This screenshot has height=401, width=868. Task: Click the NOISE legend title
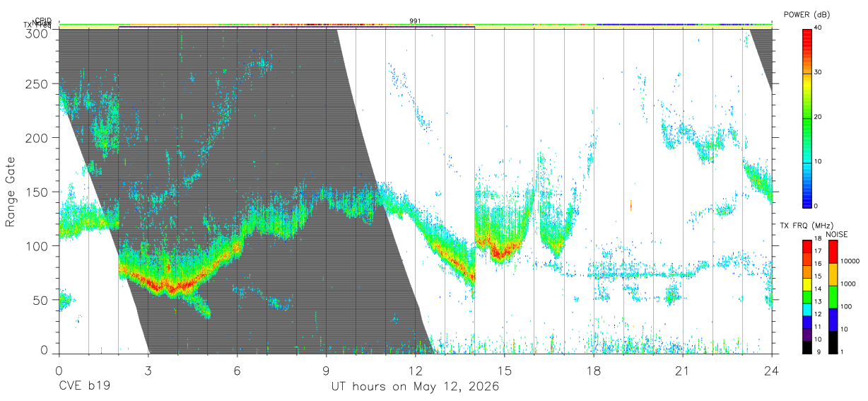(x=836, y=234)
